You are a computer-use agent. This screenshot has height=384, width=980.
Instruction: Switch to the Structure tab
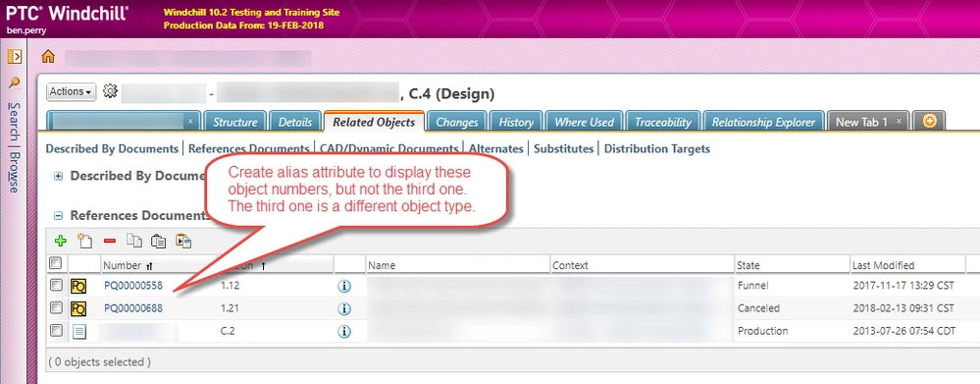(235, 122)
